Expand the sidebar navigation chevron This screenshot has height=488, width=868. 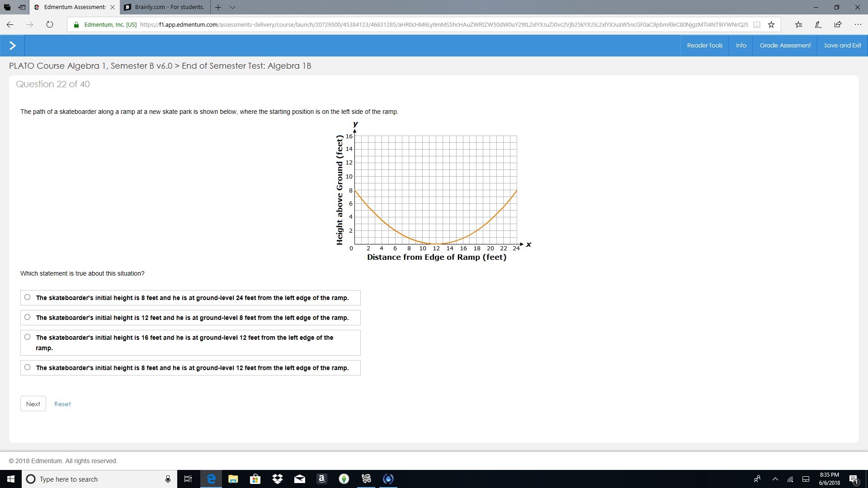click(x=12, y=46)
